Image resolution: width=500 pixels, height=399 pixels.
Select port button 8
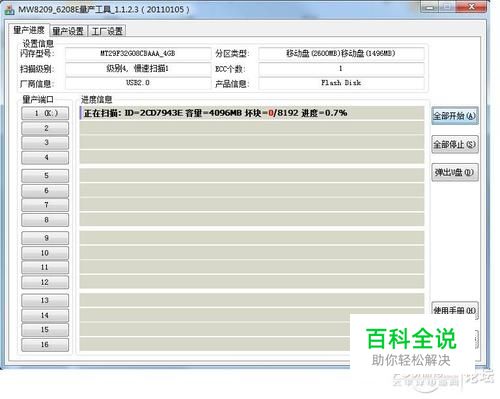point(45,220)
